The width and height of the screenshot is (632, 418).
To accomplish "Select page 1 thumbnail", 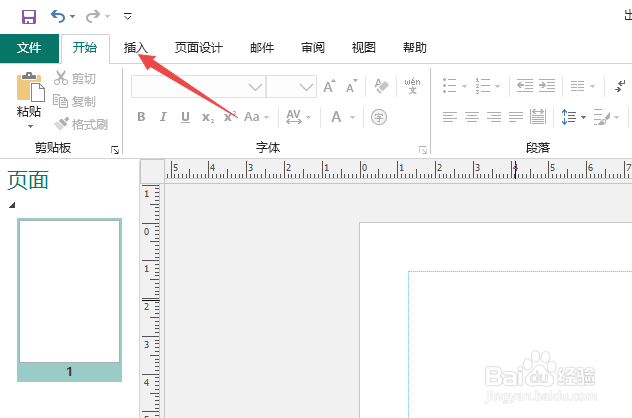I will point(69,300).
